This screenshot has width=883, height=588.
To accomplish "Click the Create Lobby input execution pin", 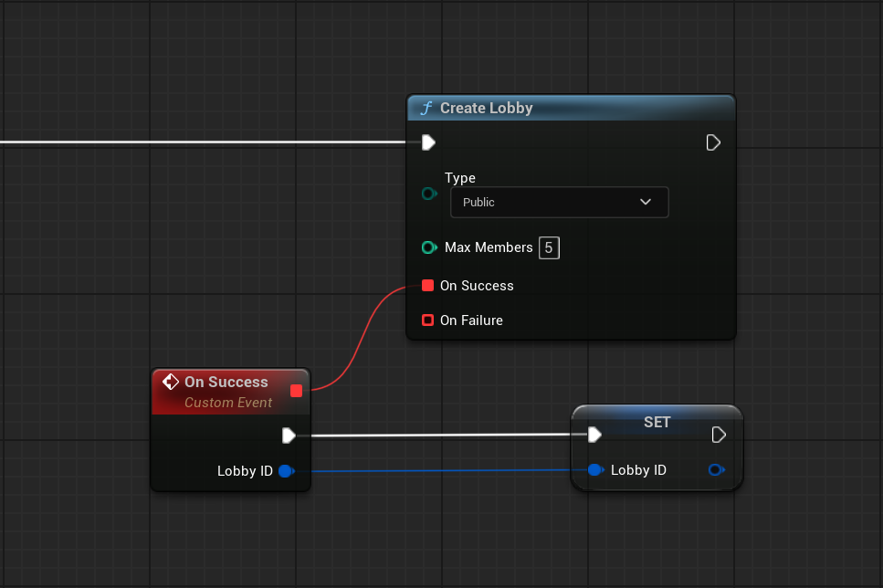I will click(x=428, y=142).
